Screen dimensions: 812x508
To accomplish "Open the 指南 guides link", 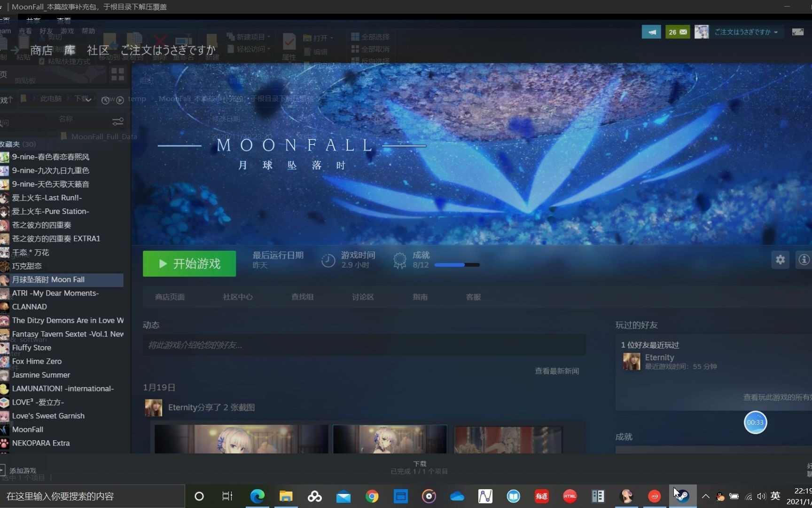I will (x=420, y=297).
